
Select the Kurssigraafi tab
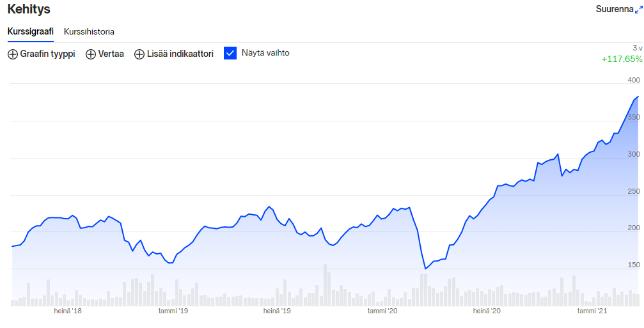[x=31, y=31]
